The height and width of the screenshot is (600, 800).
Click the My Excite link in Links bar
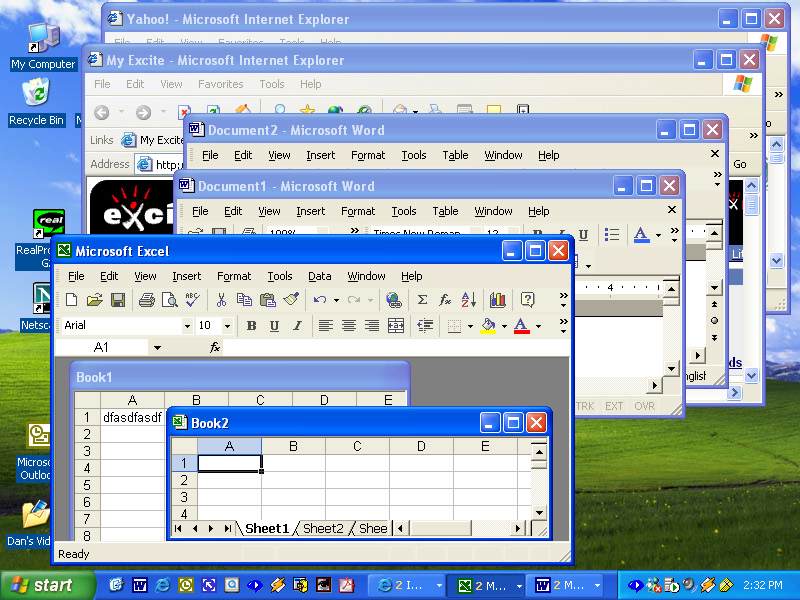pos(152,140)
